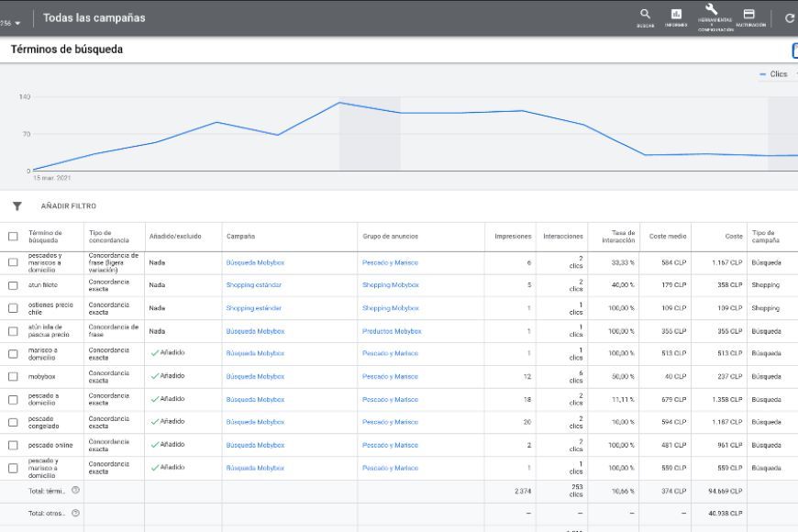Check the row pescados y mariscos a domicilio
The width and height of the screenshot is (798, 532).
[13, 262]
